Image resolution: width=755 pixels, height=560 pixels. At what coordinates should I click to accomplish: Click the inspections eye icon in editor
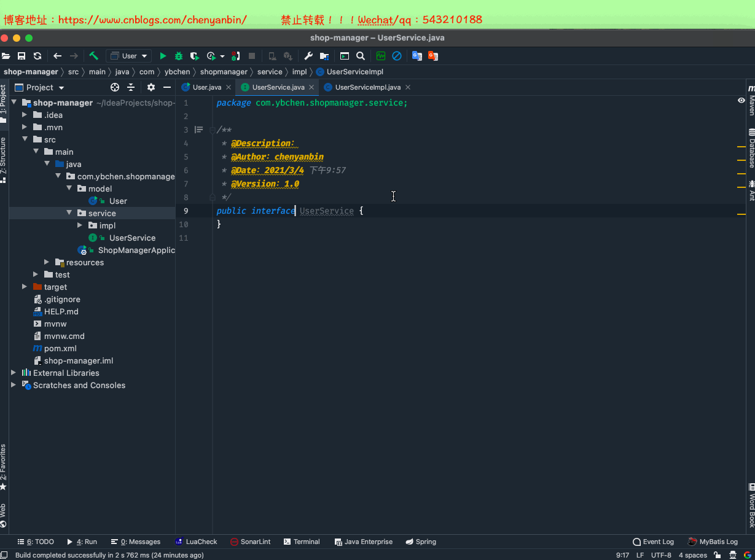pyautogui.click(x=741, y=101)
